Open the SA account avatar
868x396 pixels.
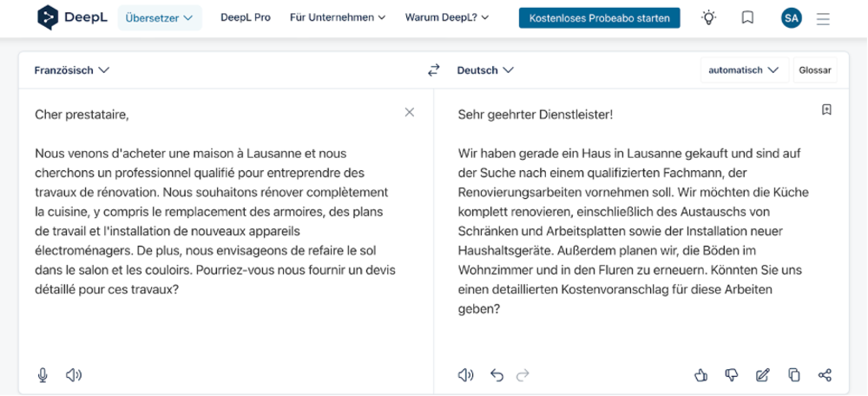791,18
